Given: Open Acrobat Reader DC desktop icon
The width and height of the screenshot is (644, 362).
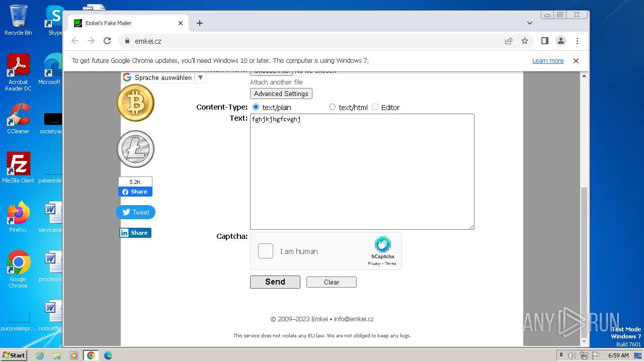Looking at the screenshot, I should coord(18,72).
